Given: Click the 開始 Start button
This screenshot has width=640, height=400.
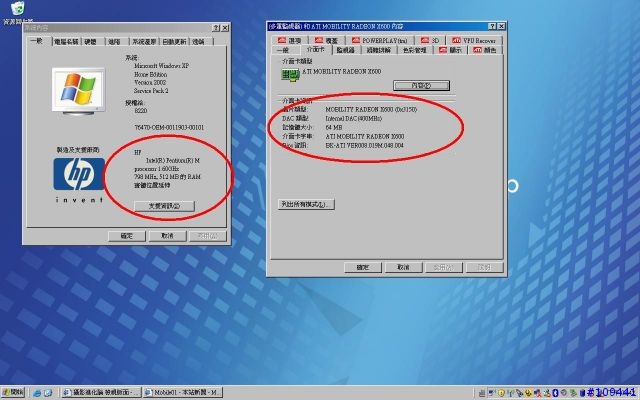Looking at the screenshot, I should click(x=13, y=393).
